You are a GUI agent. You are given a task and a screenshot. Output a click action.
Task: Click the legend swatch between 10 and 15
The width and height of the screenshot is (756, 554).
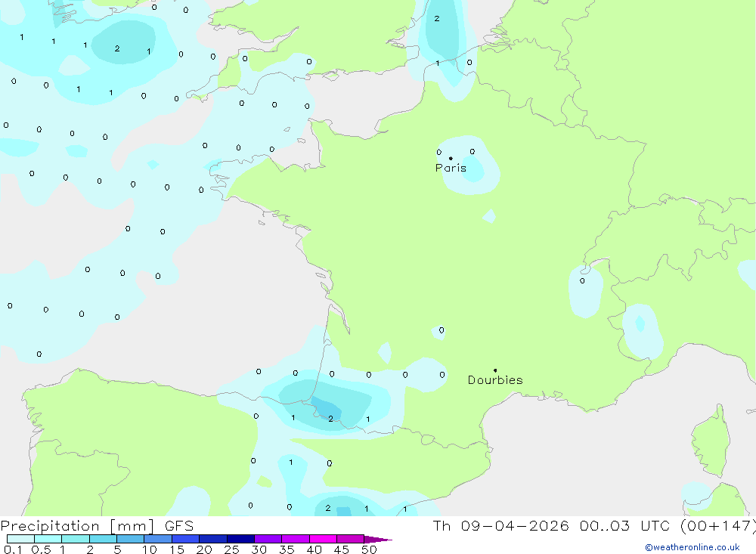point(158,539)
